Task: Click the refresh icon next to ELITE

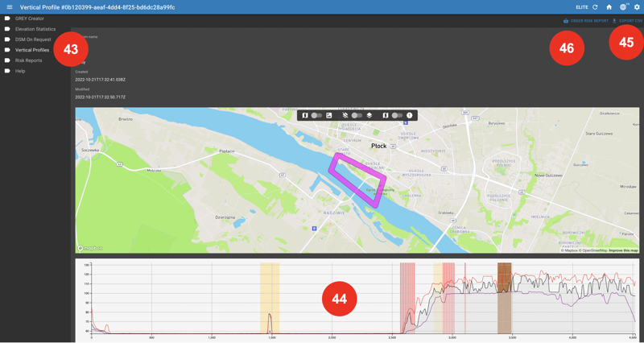Action: click(x=596, y=7)
